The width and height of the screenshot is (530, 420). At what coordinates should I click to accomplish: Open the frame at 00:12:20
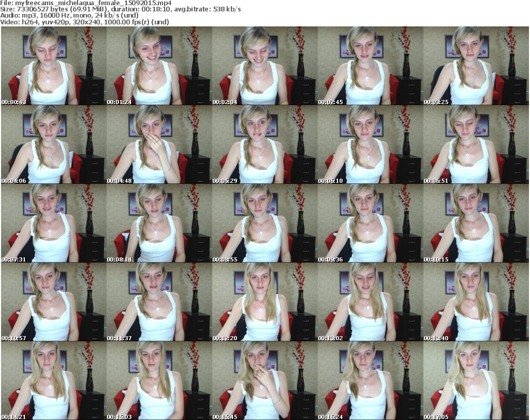[x=264, y=302]
